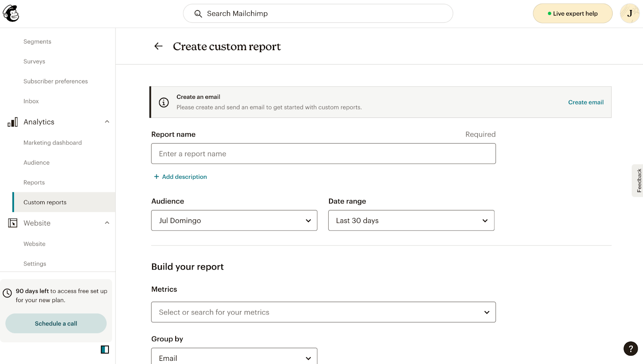Select Custom reports menu item
The height and width of the screenshot is (364, 643).
(64, 202)
